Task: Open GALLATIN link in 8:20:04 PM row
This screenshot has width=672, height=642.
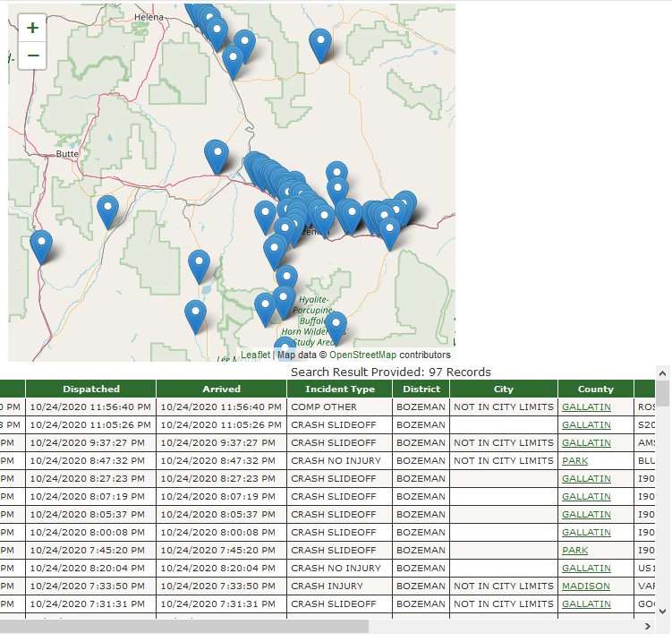Action: 586,569
